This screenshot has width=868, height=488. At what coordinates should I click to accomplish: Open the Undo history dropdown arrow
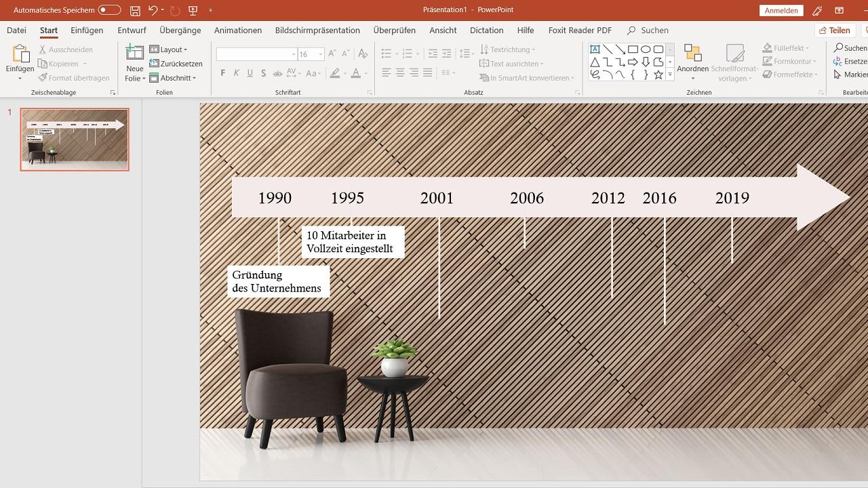(163, 10)
